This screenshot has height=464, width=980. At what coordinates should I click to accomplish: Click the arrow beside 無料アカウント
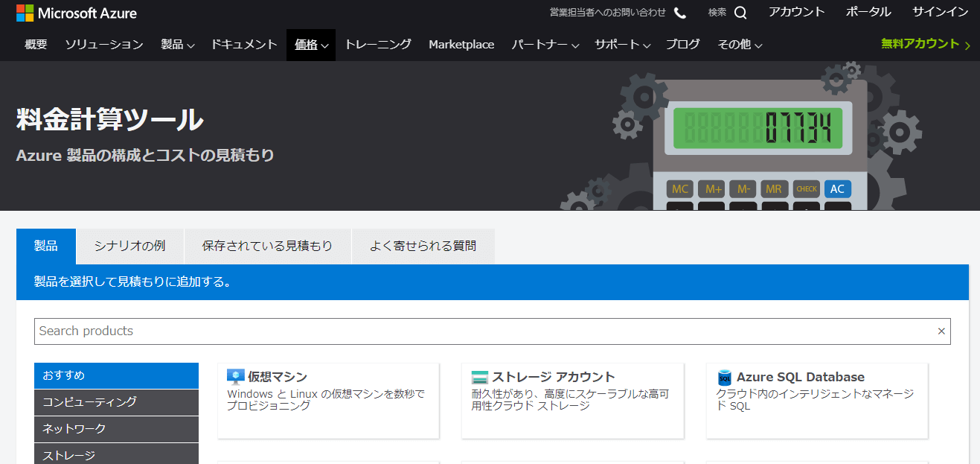click(x=967, y=45)
